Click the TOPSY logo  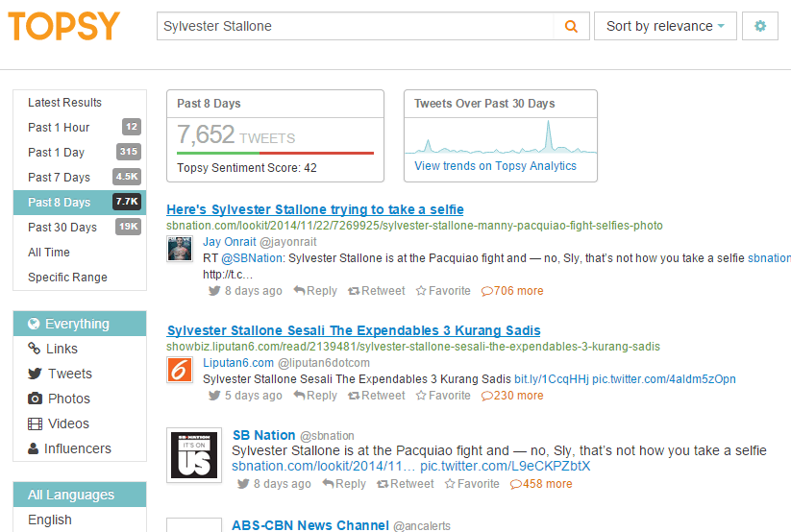(64, 26)
